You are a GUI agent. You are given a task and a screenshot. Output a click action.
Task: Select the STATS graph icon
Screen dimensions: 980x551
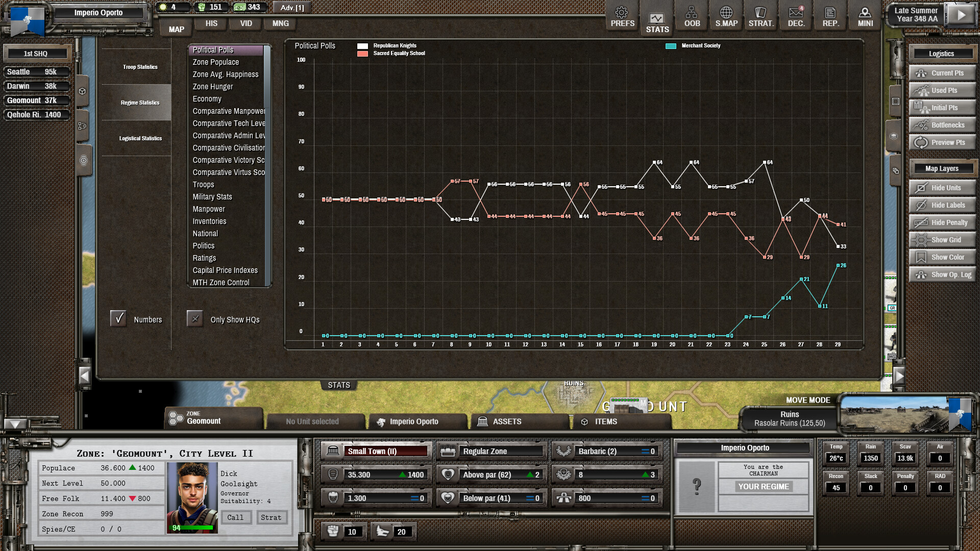pyautogui.click(x=656, y=18)
